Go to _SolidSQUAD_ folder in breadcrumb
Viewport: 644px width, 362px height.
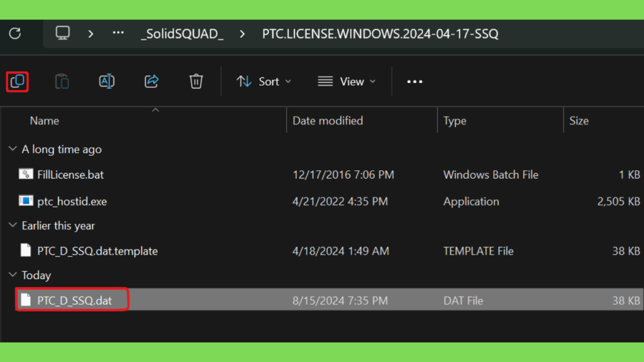tap(182, 34)
